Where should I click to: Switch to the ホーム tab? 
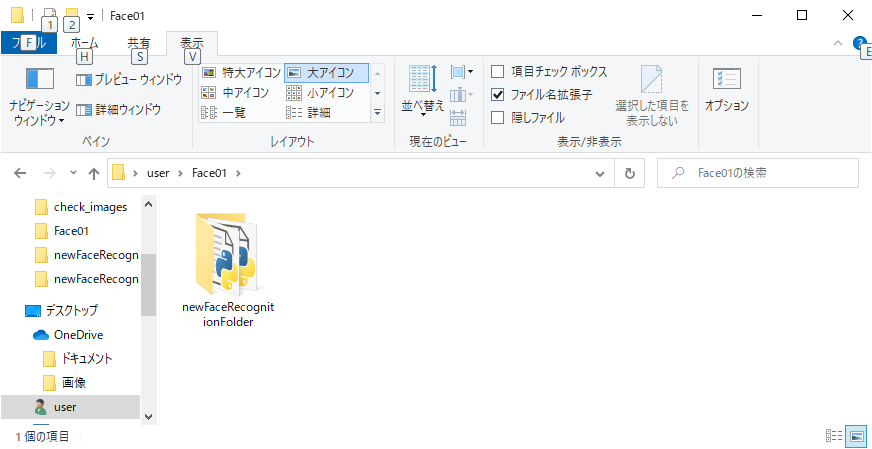[x=85, y=43]
